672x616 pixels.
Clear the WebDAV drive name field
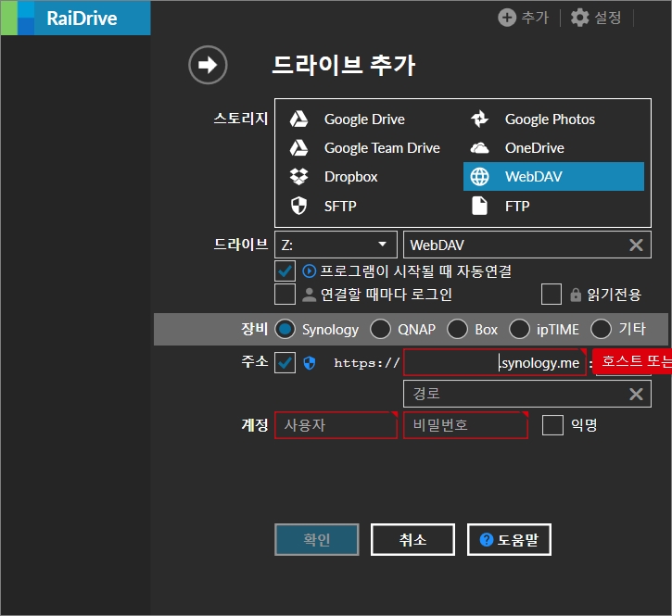coord(636,245)
